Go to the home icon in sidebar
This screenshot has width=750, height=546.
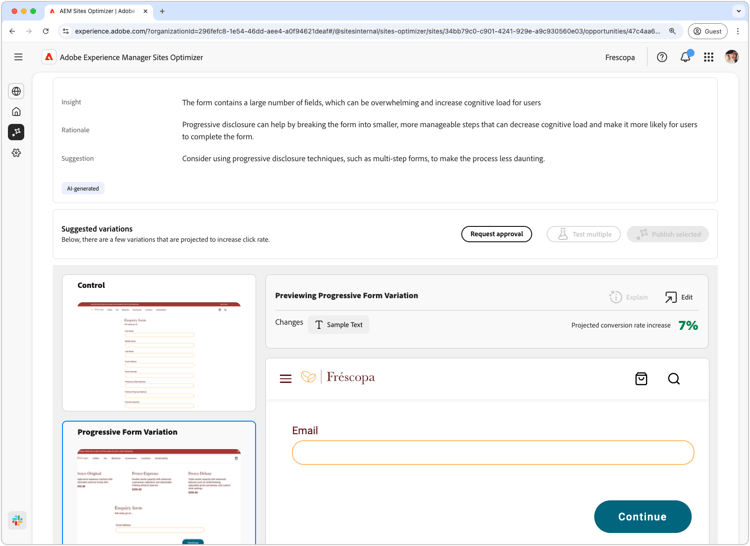tap(16, 111)
